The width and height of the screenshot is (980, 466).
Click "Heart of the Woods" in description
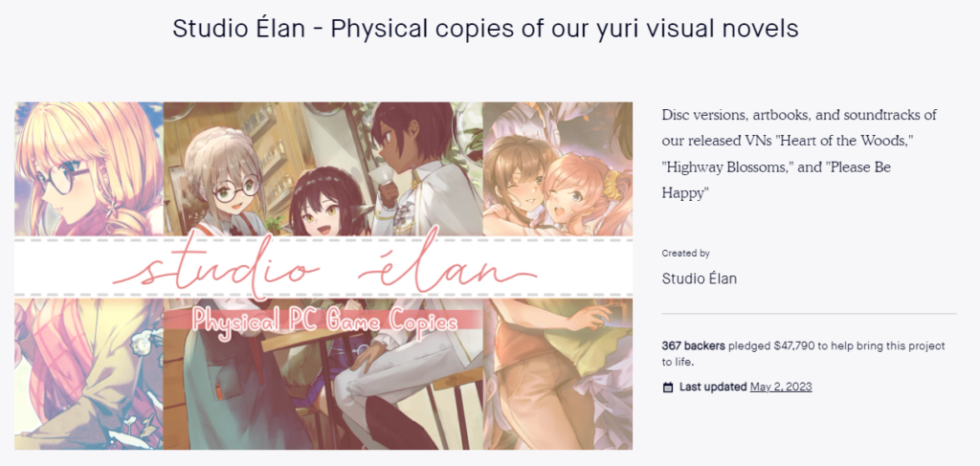point(842,142)
